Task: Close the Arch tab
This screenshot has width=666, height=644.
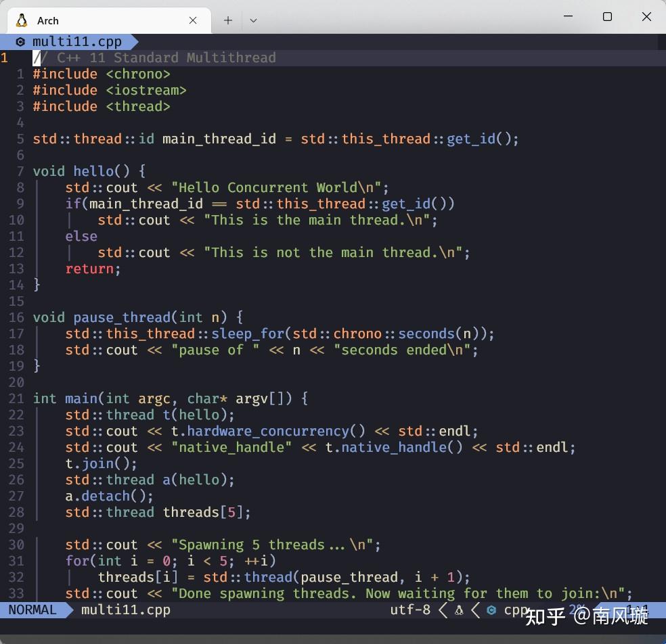Action: pyautogui.click(x=192, y=20)
